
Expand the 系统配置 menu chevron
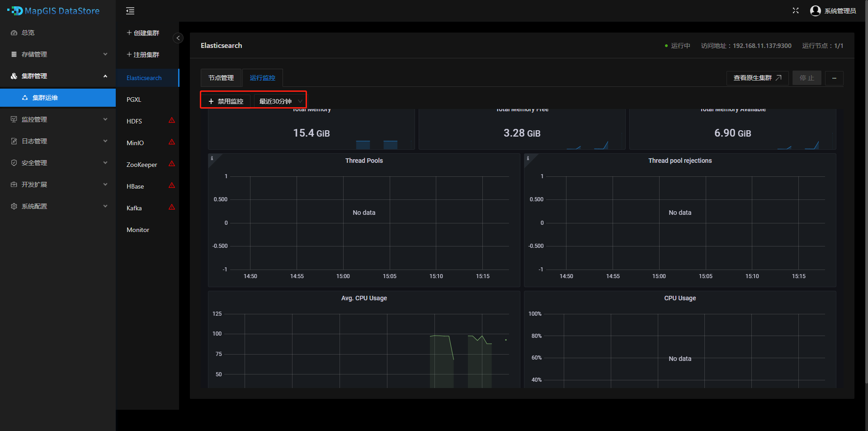105,206
